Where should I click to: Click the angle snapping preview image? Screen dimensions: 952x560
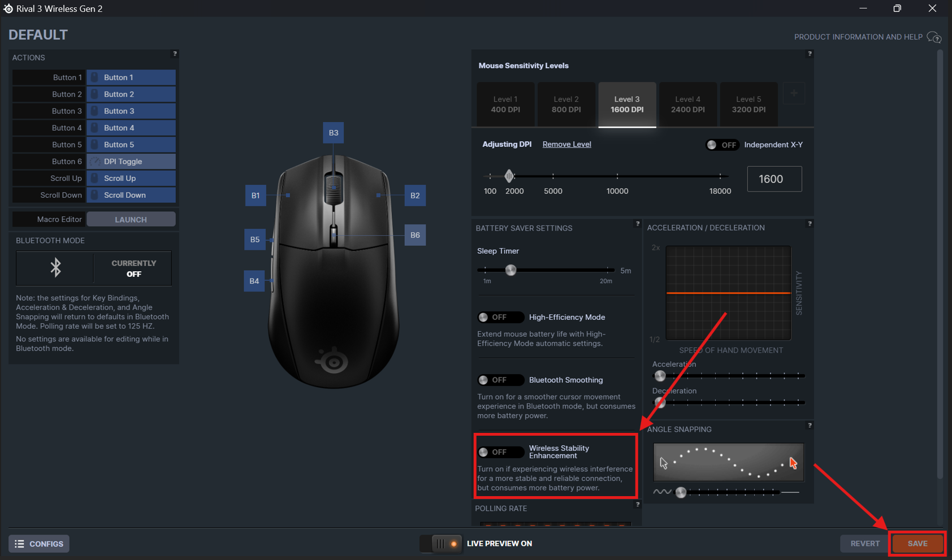[728, 462]
